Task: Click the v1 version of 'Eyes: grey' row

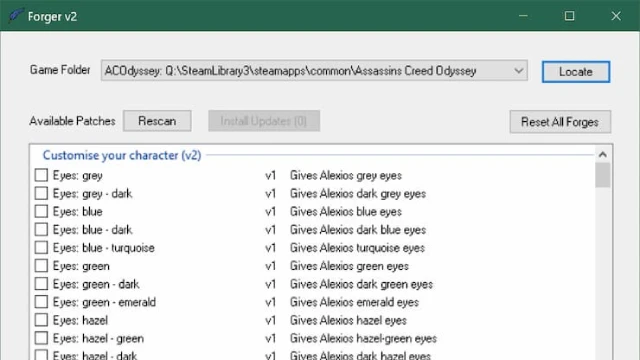Action: (x=270, y=176)
